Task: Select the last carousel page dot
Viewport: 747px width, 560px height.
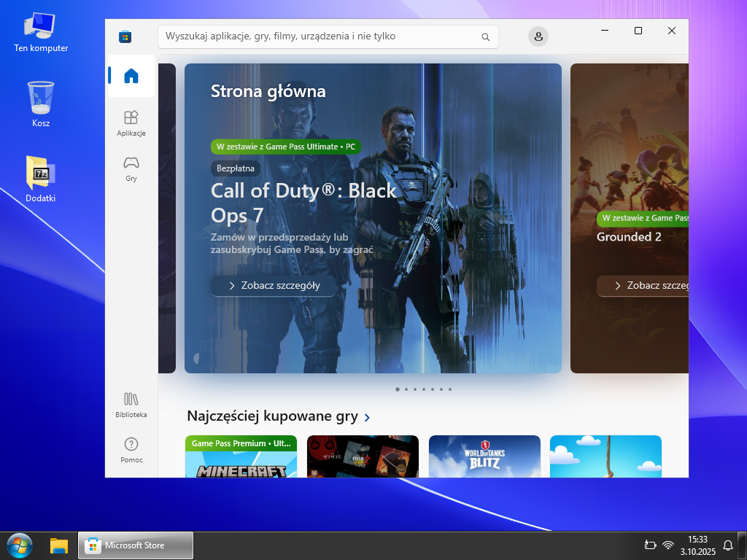Action: (x=450, y=389)
